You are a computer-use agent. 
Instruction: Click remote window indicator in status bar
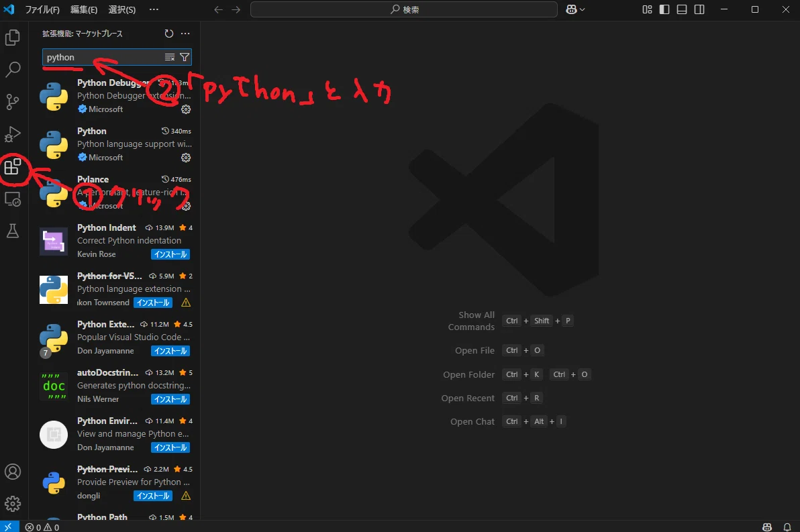(9, 527)
